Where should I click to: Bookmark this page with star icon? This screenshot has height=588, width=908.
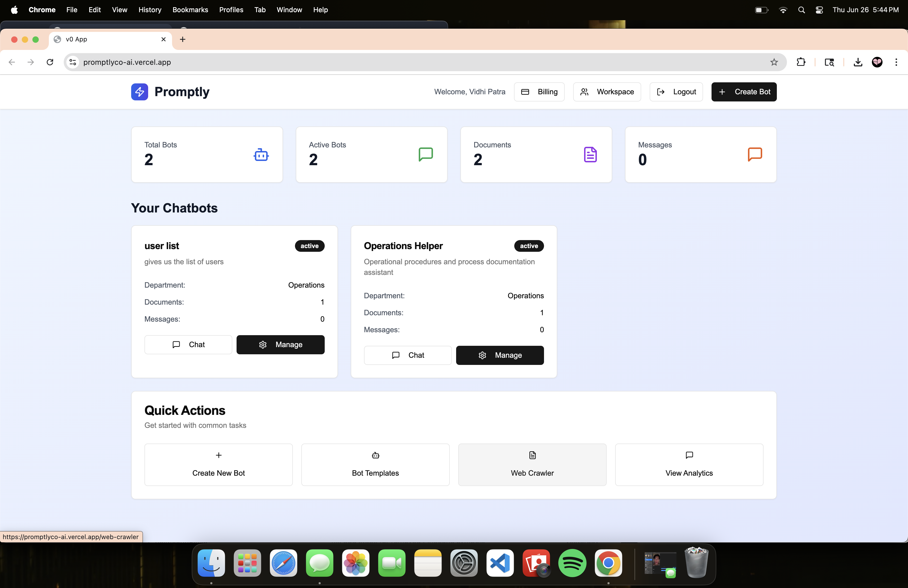(x=774, y=62)
